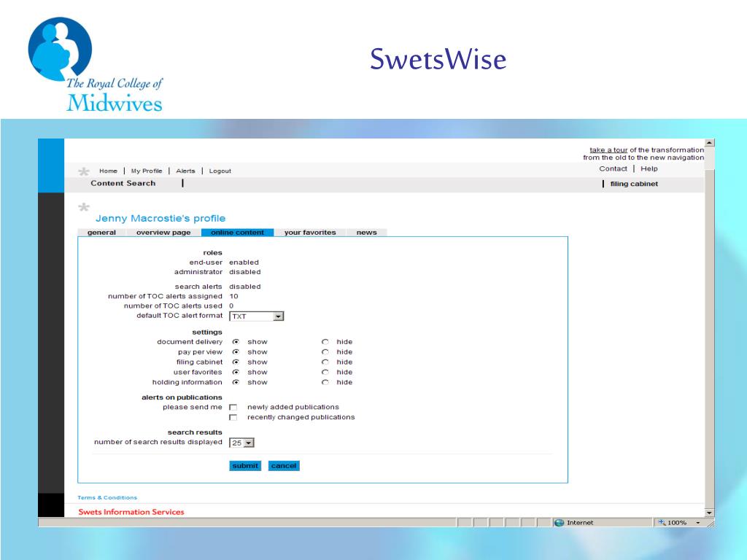Select show for filing cabinet

point(236,362)
